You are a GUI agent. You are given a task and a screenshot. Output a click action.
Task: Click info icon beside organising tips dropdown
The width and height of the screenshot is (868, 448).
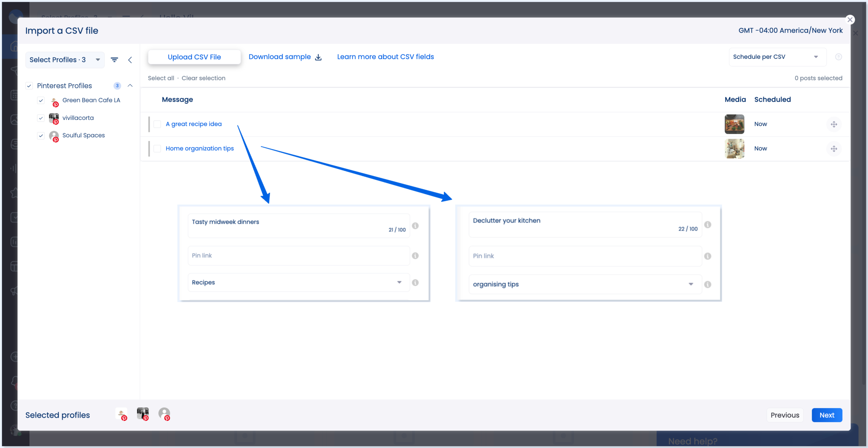[x=708, y=285]
